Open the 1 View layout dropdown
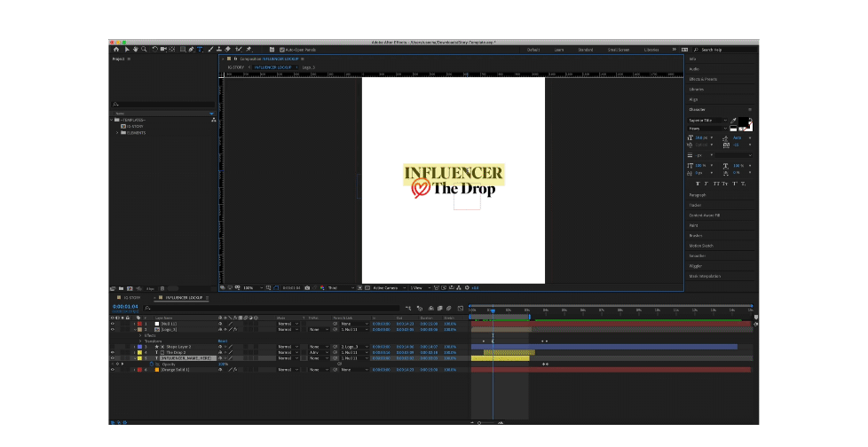Image resolution: width=868 pixels, height=447 pixels. coord(420,287)
